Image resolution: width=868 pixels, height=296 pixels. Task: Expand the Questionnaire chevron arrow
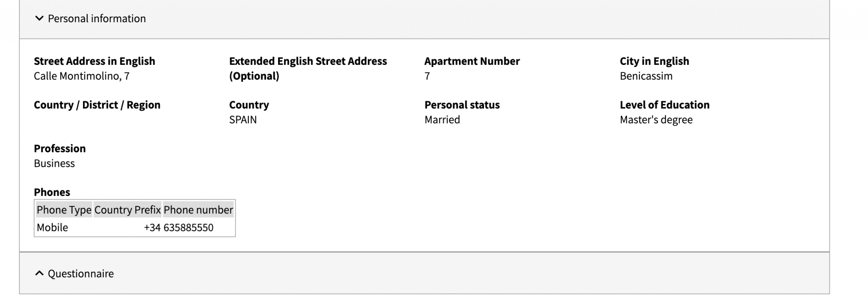click(39, 274)
